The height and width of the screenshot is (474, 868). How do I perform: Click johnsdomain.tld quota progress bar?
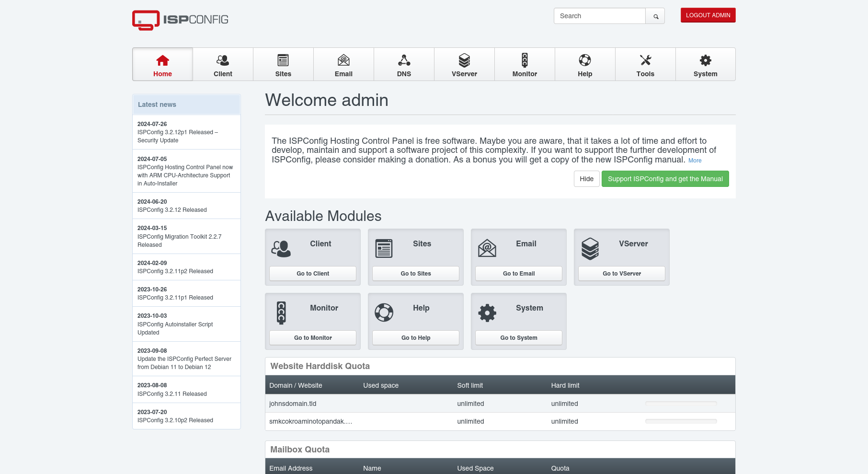(681, 404)
